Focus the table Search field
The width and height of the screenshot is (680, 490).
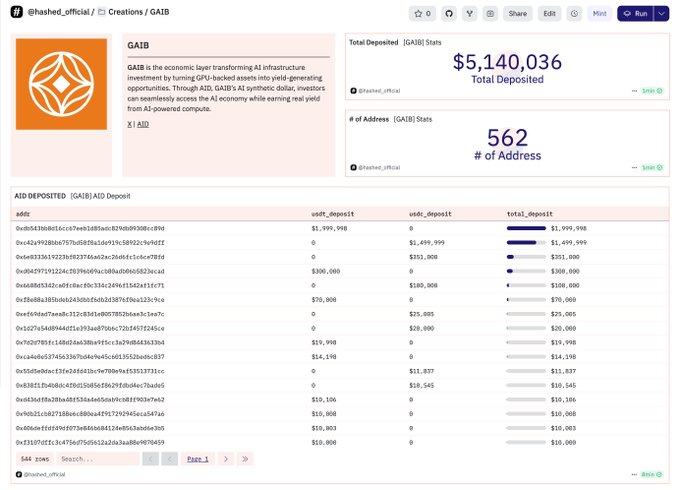[x=96, y=458]
